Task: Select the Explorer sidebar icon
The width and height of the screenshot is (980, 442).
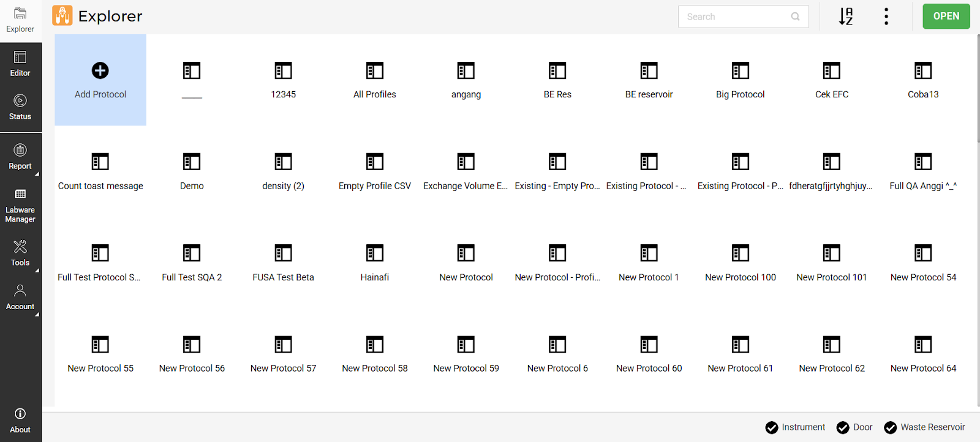Action: click(20, 13)
